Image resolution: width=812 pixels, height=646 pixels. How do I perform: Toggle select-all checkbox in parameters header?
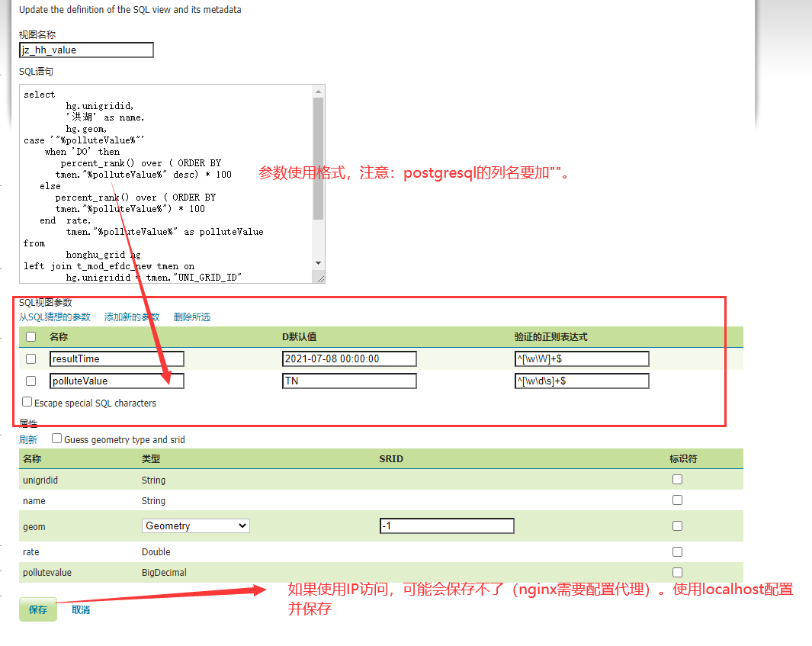(31, 336)
